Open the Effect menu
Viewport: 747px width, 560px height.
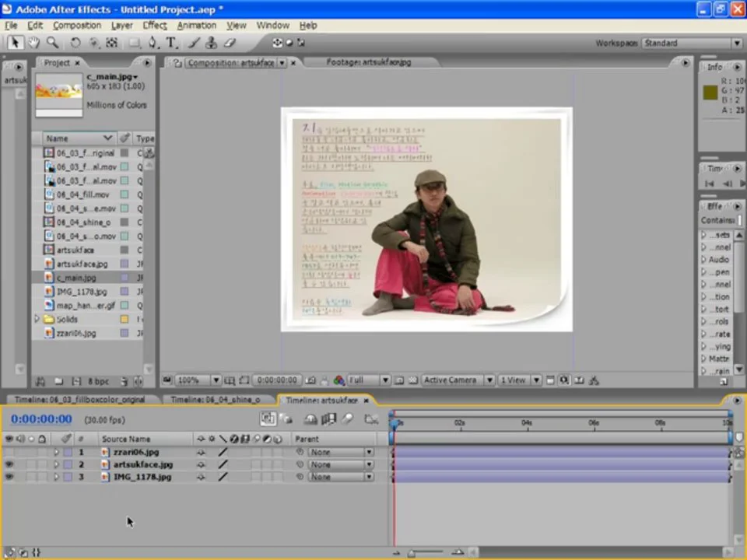pyautogui.click(x=155, y=25)
